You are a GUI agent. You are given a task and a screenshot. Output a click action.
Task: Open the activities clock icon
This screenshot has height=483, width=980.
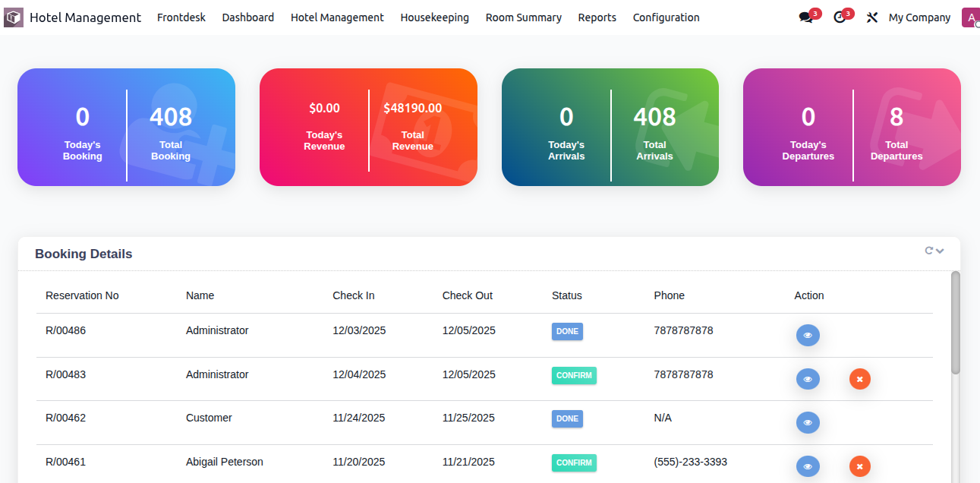[x=839, y=17]
